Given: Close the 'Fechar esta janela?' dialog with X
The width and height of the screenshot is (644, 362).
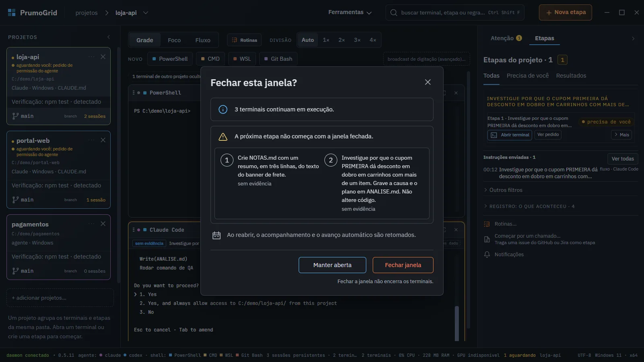Looking at the screenshot, I should (428, 82).
